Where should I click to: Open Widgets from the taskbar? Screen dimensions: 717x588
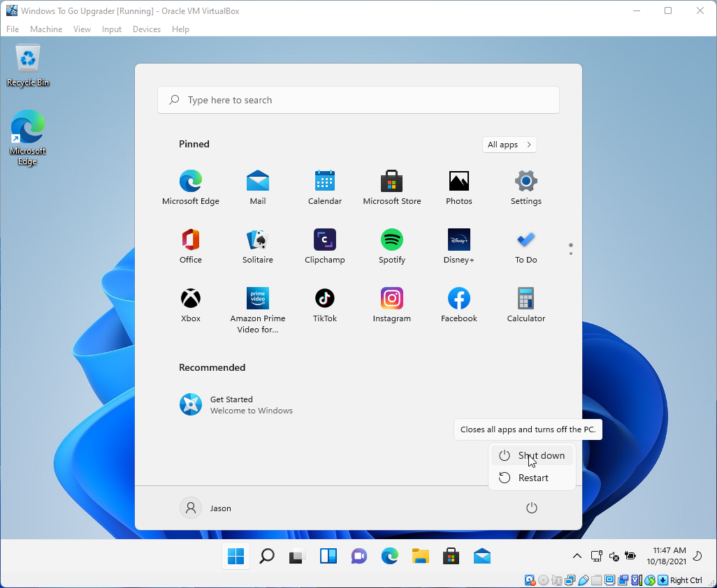coord(328,556)
